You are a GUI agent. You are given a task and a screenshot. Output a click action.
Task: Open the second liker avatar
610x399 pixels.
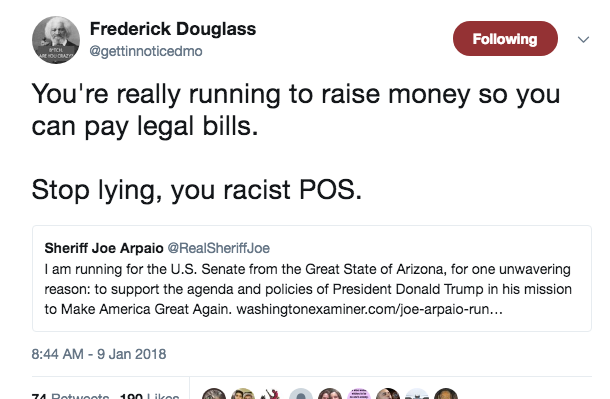[x=243, y=394]
